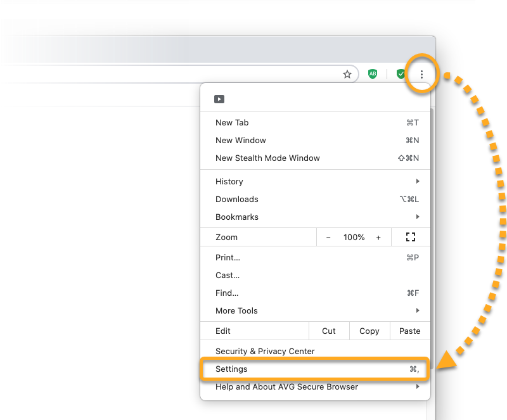The width and height of the screenshot is (507, 420).
Task: Click the video play icon in menu
Action: (x=219, y=99)
